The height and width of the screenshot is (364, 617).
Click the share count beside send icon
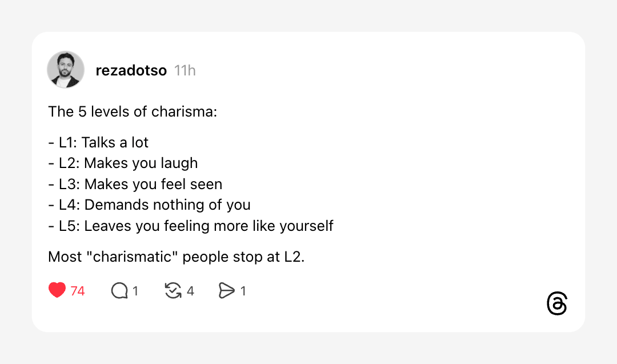243,291
